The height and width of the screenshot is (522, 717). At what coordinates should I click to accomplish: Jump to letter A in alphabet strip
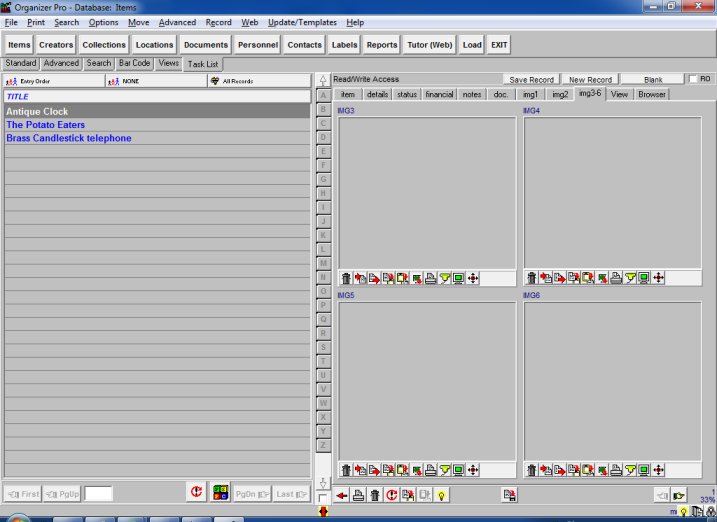(x=323, y=96)
